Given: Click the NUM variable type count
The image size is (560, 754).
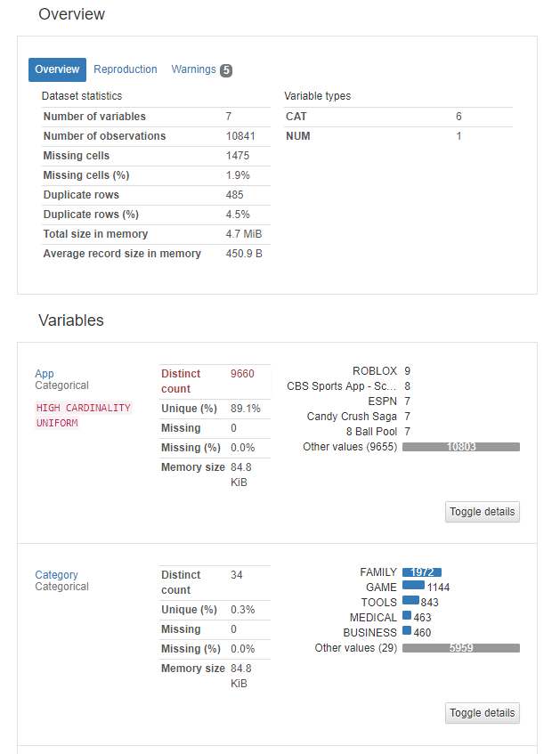Looking at the screenshot, I should click(459, 136).
